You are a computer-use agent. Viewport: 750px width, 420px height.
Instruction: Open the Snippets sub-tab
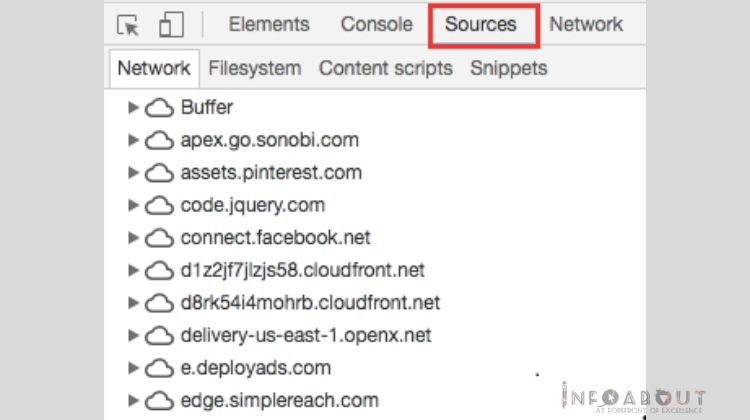[508, 69]
